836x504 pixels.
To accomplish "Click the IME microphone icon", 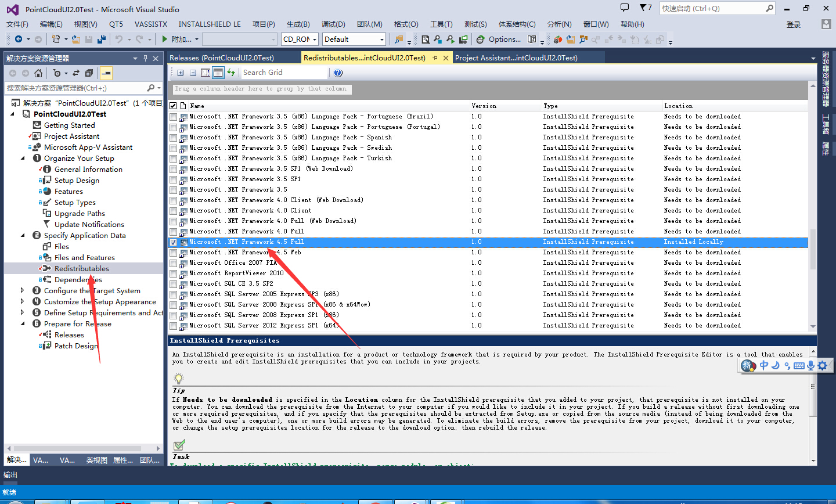I will [810, 365].
